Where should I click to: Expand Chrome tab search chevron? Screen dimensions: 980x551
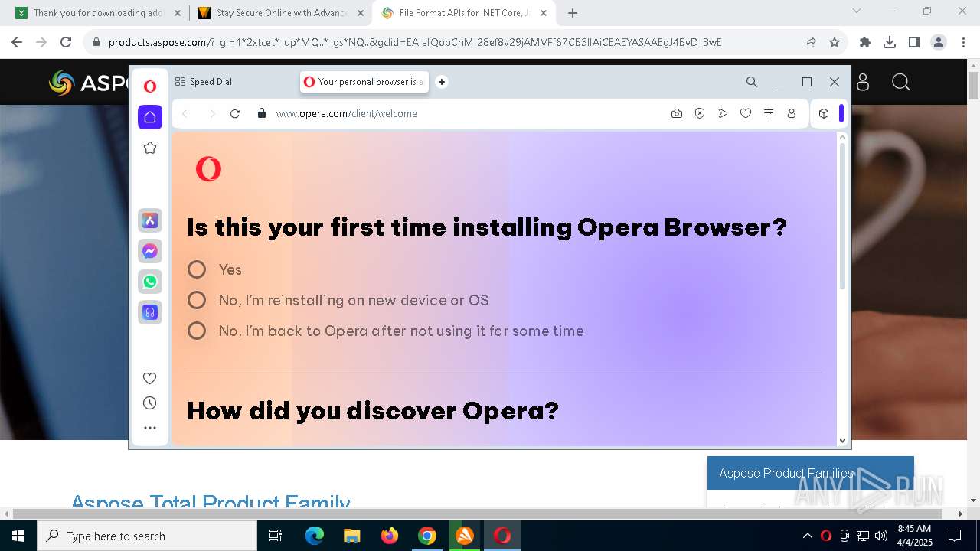click(857, 11)
